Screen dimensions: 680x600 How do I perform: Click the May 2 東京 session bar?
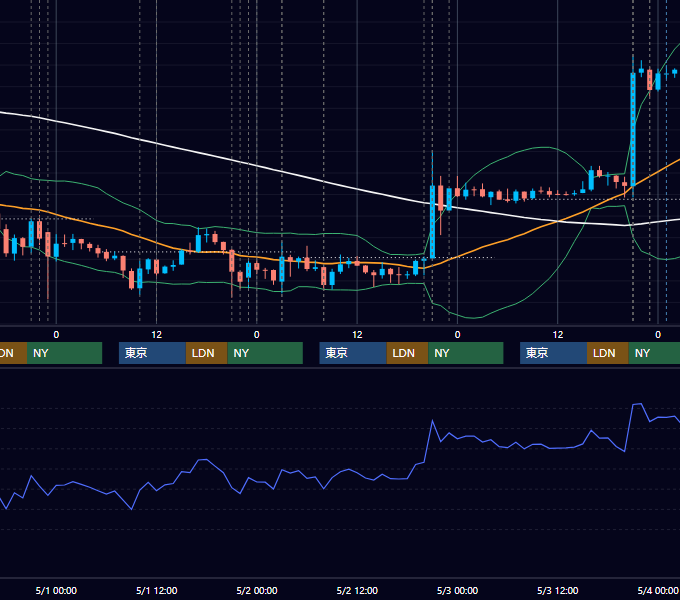point(353,353)
